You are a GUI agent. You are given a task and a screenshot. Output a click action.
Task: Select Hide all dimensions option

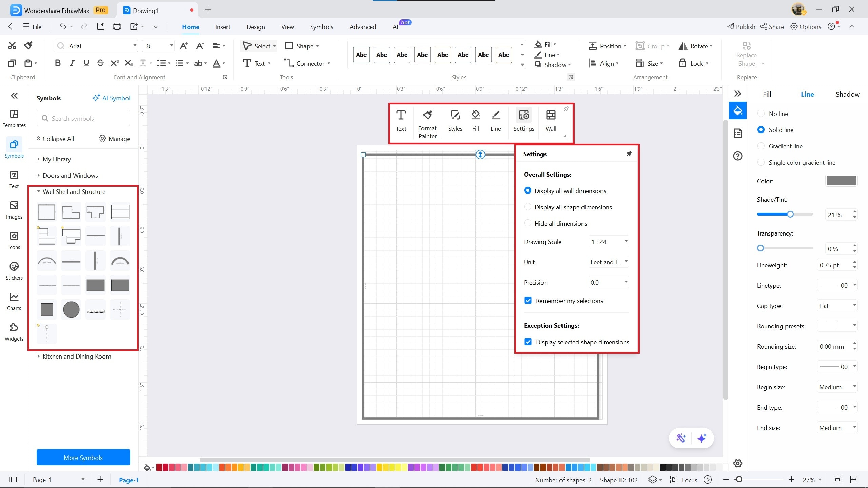tap(528, 223)
